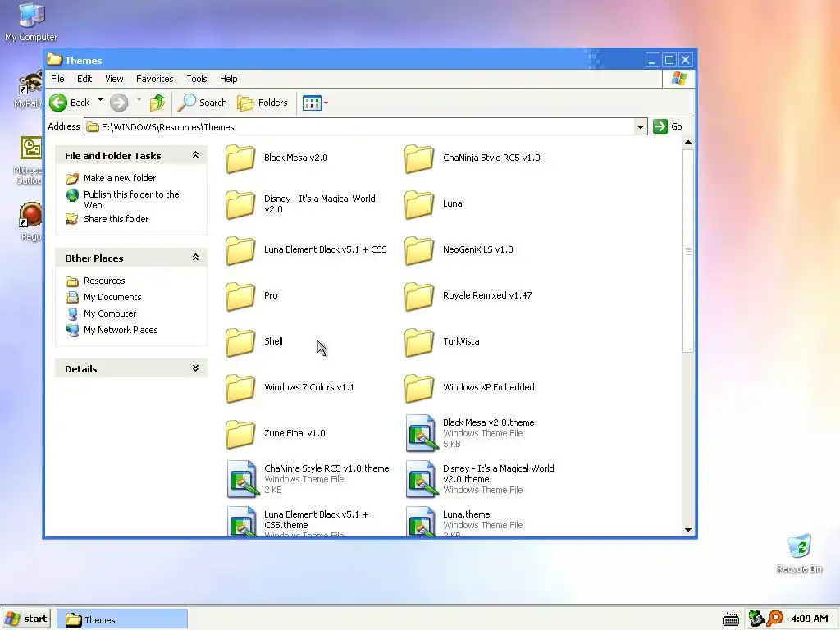Select the Luna folder icon

(x=419, y=204)
